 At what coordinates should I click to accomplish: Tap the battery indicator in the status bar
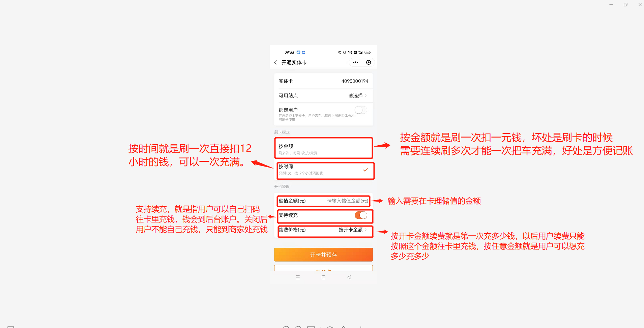368,52
